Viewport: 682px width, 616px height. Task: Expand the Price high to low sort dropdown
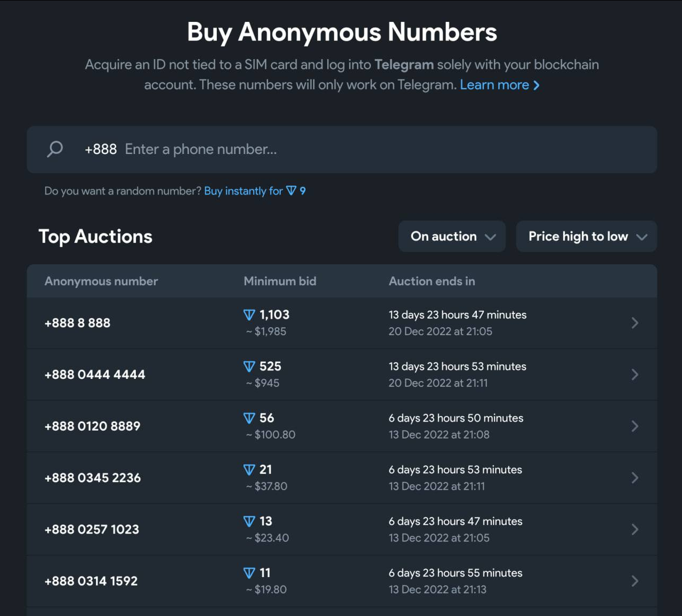[x=586, y=237]
